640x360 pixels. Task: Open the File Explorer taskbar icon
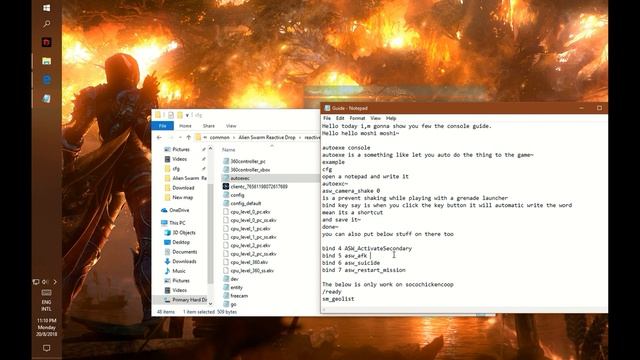click(47, 61)
